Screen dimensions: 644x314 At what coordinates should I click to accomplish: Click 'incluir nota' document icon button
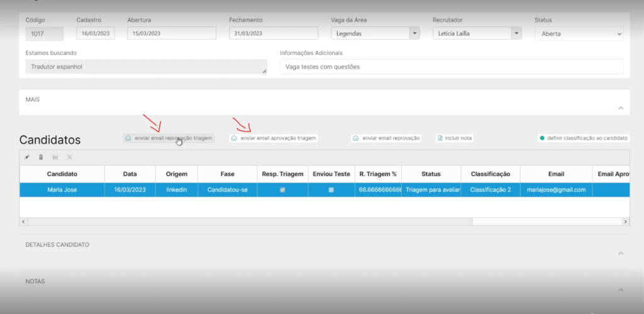pyautogui.click(x=455, y=138)
